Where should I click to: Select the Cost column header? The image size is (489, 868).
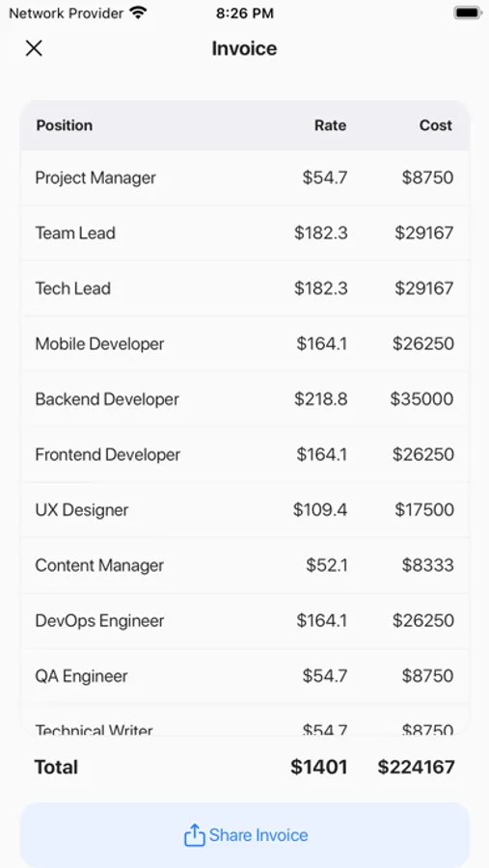[436, 125]
